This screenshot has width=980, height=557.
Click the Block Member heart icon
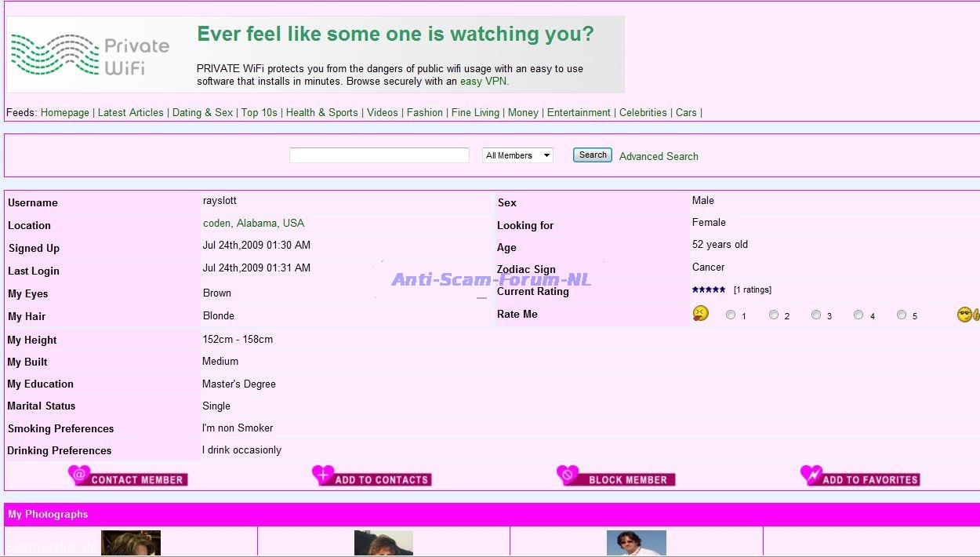568,475
